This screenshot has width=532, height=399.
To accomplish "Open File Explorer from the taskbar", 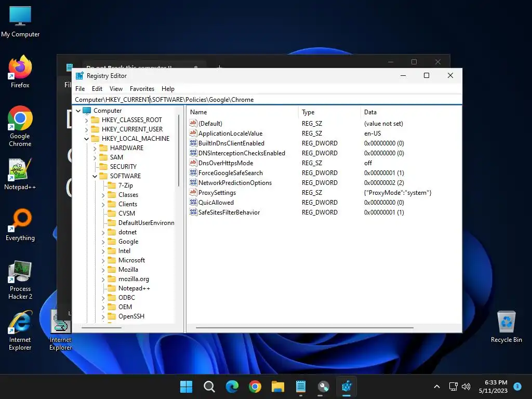I will point(277,387).
